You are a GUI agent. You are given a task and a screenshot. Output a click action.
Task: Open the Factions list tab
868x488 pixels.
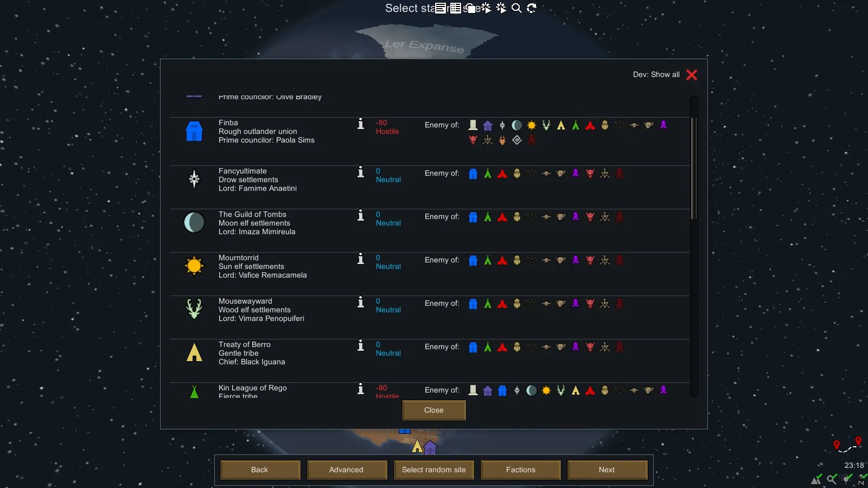pyautogui.click(x=520, y=470)
